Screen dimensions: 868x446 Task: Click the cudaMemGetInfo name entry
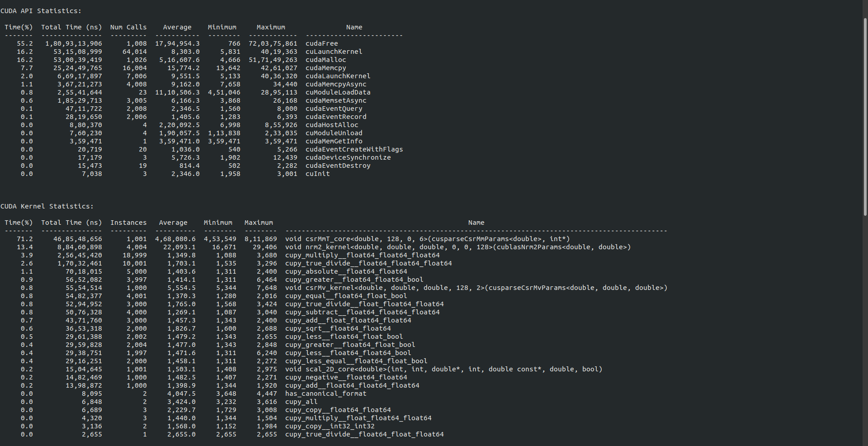(x=334, y=141)
